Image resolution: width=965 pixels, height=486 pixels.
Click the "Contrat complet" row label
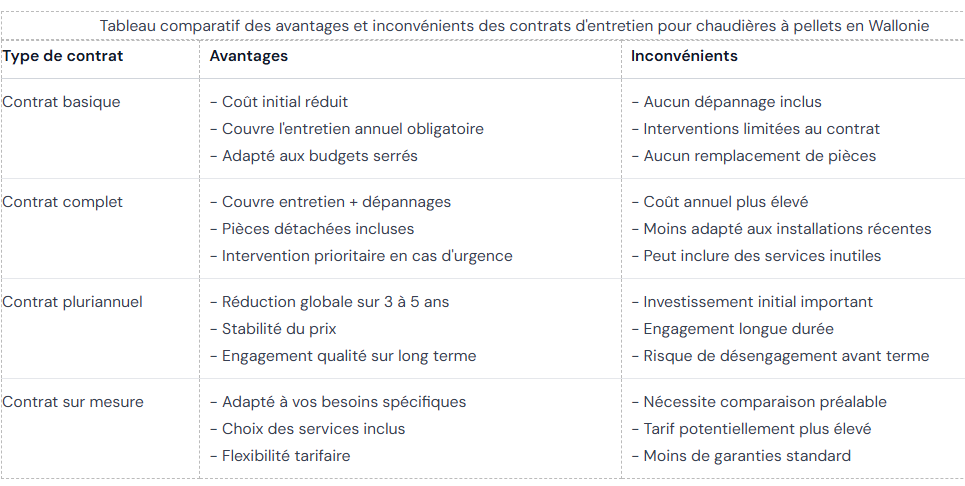[x=63, y=202]
